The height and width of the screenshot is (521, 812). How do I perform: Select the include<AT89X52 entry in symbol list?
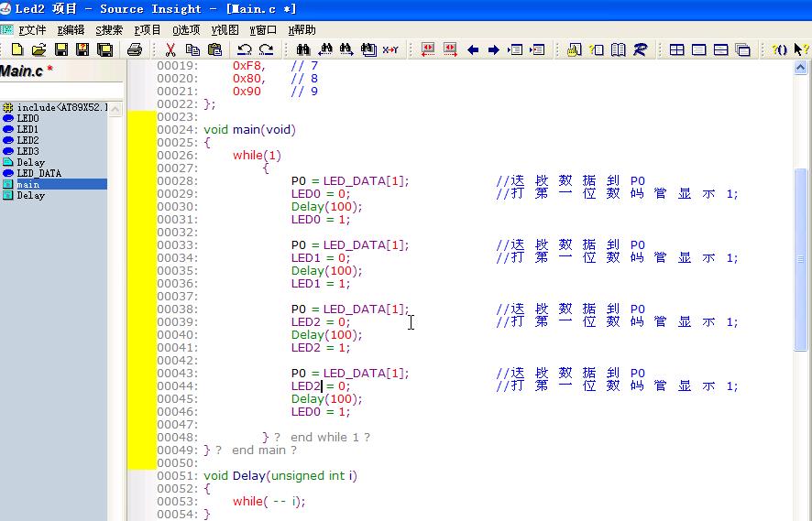[x=54, y=107]
